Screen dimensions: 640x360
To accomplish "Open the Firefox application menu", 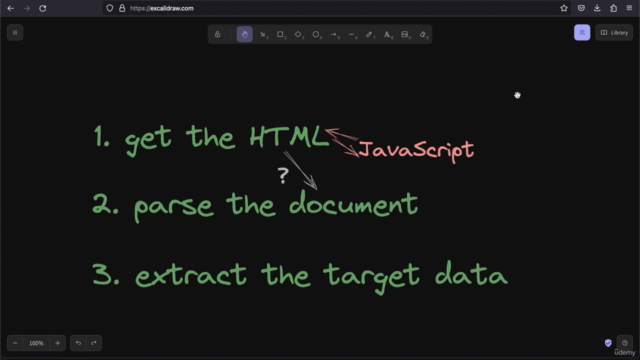I will pos(629,8).
